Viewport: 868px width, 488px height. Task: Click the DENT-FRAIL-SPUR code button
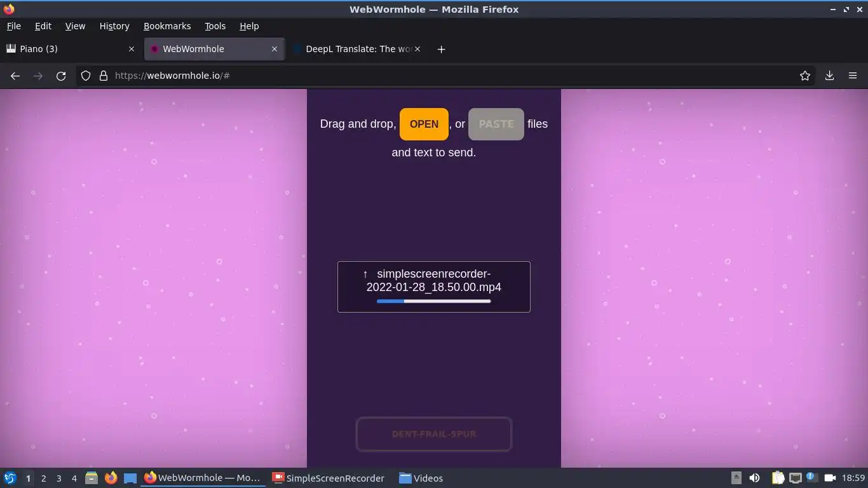pos(434,434)
